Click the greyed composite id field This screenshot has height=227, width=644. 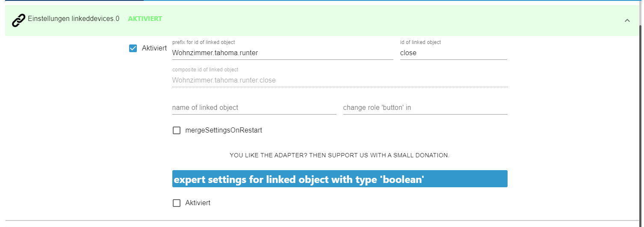click(x=340, y=80)
